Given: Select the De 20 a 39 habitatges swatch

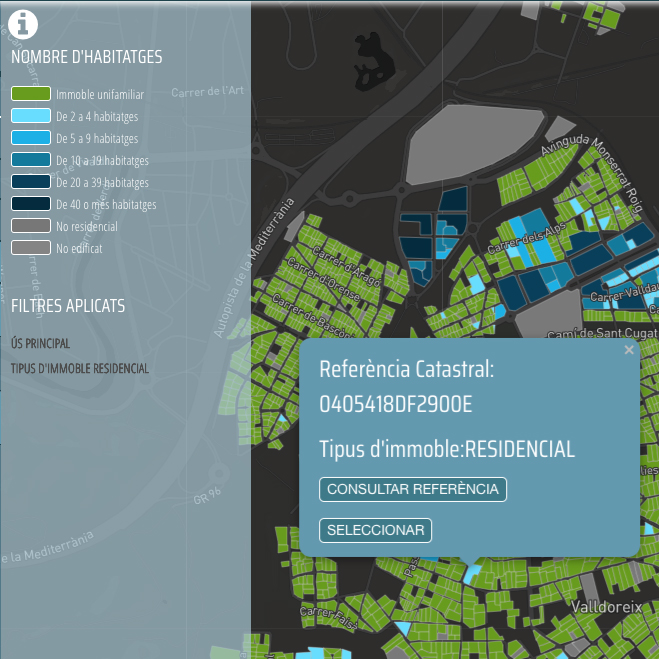Looking at the screenshot, I should pos(31,182).
